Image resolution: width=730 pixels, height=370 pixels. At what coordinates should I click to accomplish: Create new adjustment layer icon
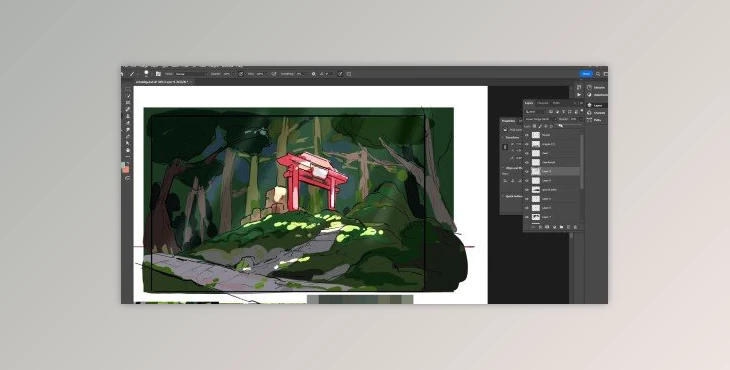click(554, 227)
